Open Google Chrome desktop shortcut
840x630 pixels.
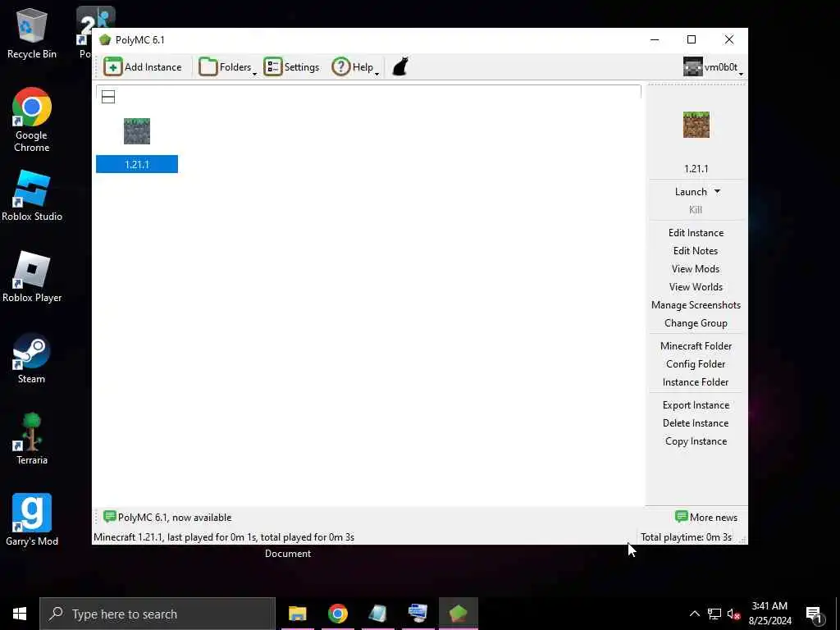32,120
